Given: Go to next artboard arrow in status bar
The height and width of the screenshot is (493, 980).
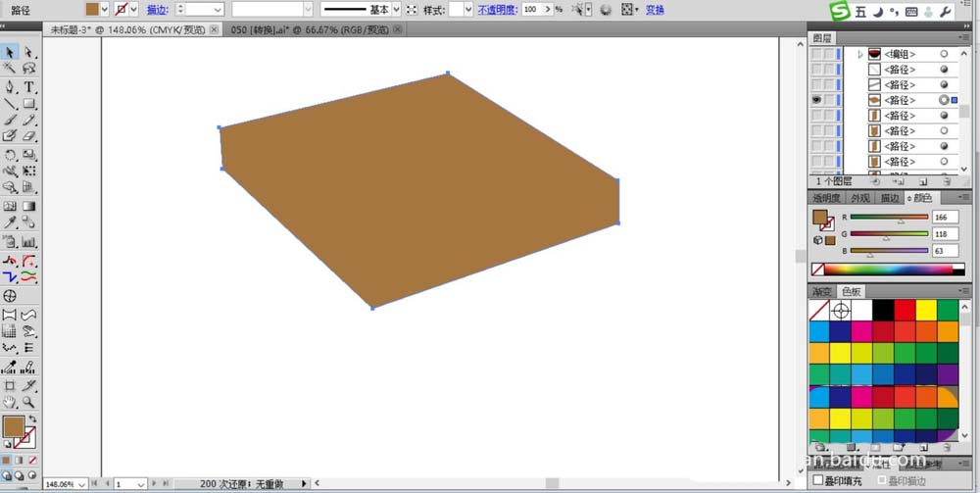Looking at the screenshot, I should click(155, 483).
